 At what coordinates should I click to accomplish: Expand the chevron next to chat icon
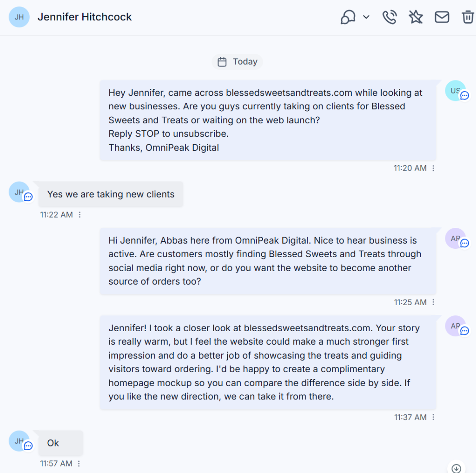[x=366, y=17]
